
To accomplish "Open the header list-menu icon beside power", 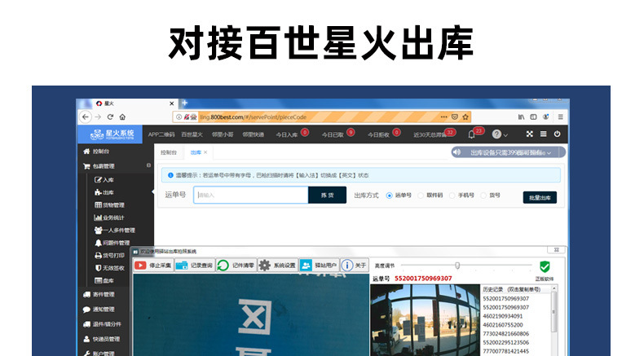I will 544,134.
